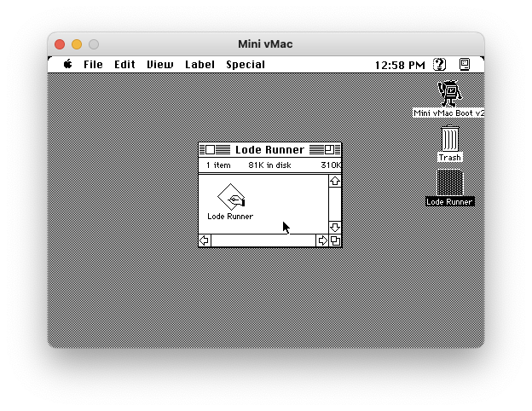Click the Lode Runner window zoom box
Image resolution: width=532 pixels, height=411 pixels.
pyautogui.click(x=329, y=149)
